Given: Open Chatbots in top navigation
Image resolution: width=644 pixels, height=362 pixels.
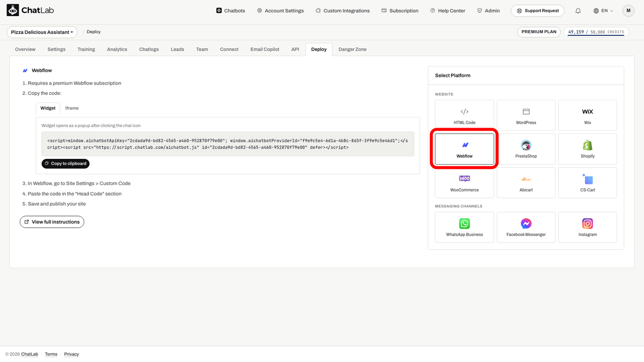Looking at the screenshot, I should [230, 11].
